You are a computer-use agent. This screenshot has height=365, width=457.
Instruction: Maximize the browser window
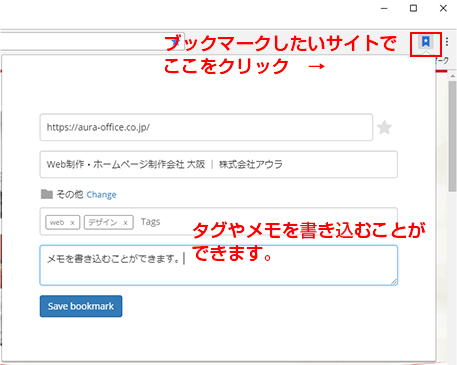(x=413, y=8)
